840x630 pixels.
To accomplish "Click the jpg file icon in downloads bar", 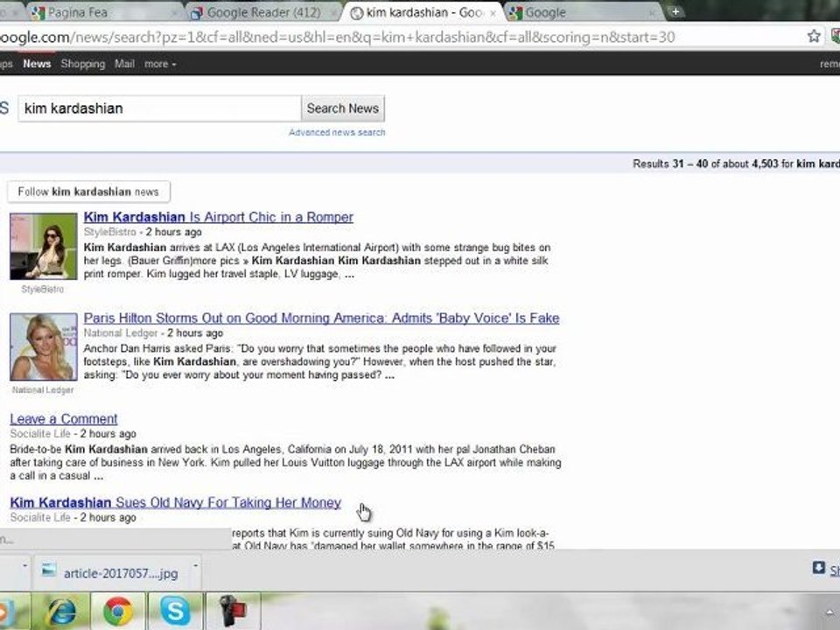I will click(x=49, y=570).
